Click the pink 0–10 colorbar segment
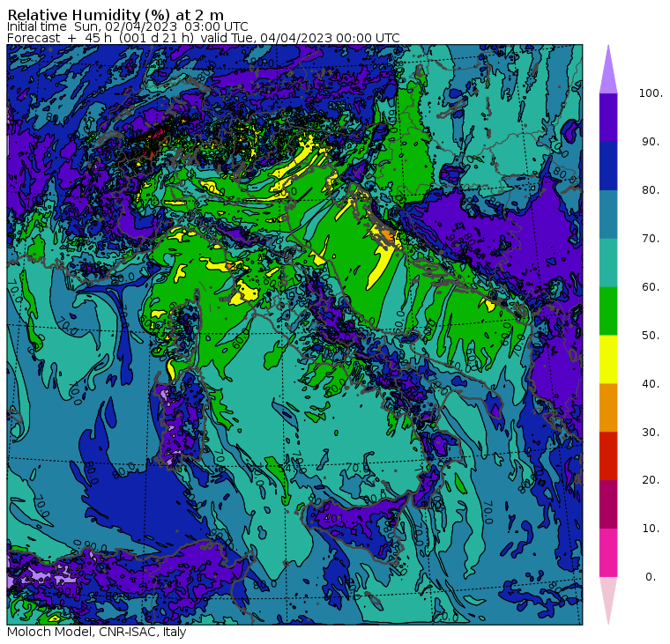 (608, 553)
